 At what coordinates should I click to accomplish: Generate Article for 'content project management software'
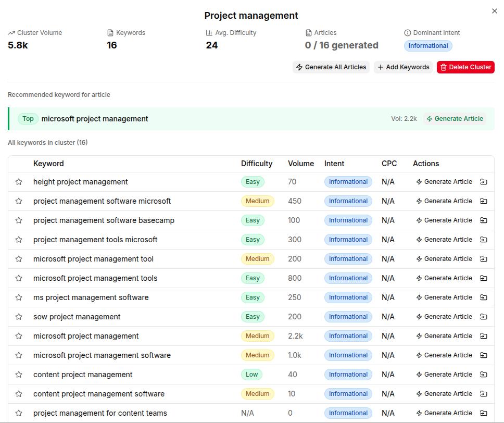[x=444, y=394]
